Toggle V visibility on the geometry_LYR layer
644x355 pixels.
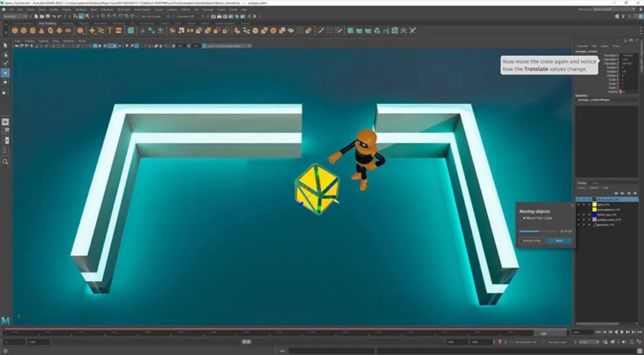tap(579, 225)
